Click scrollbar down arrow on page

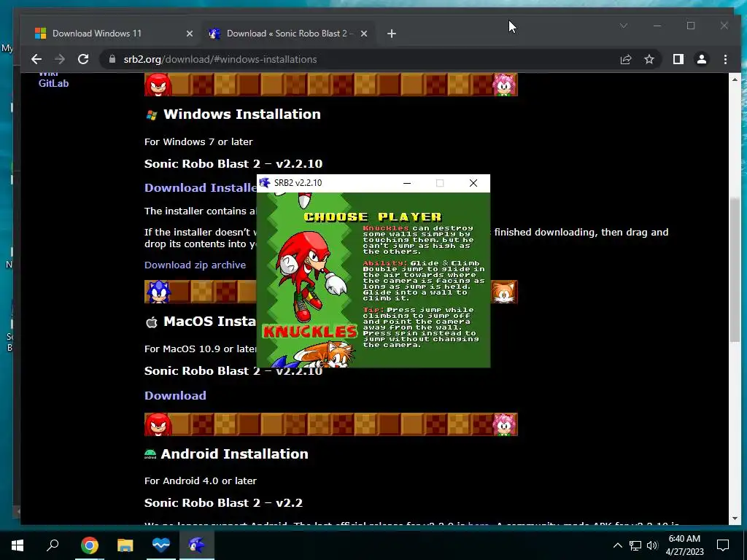point(734,518)
